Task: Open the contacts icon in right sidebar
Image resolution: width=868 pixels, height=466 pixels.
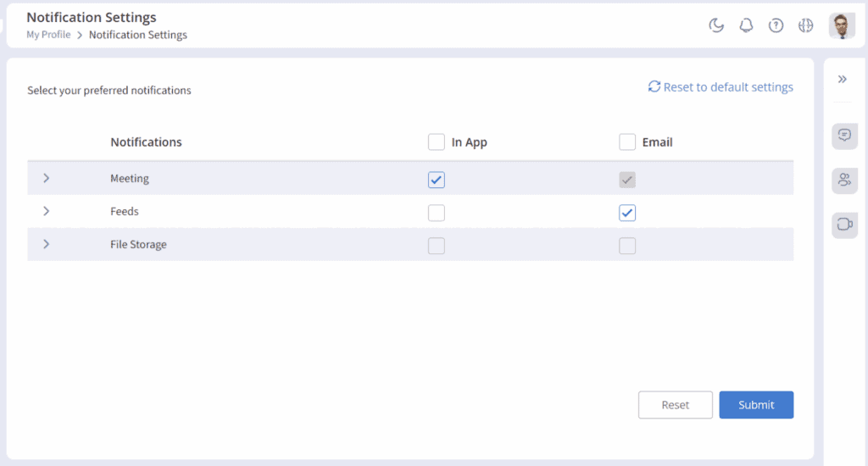Action: (844, 180)
